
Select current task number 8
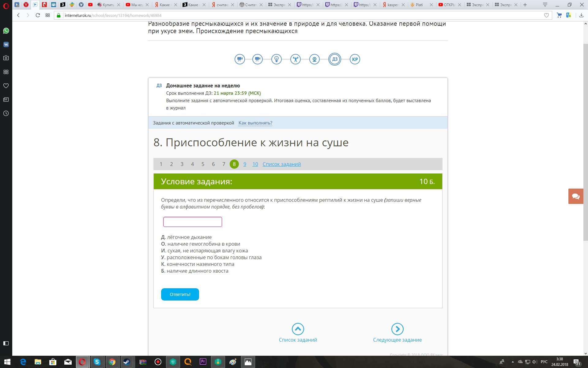tap(234, 164)
